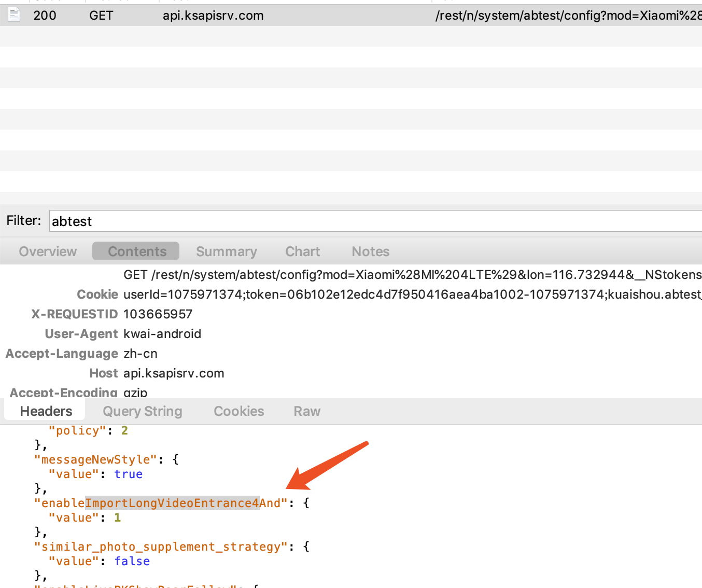Open the Summary tab
Screen dimensions: 702x588
click(227, 251)
